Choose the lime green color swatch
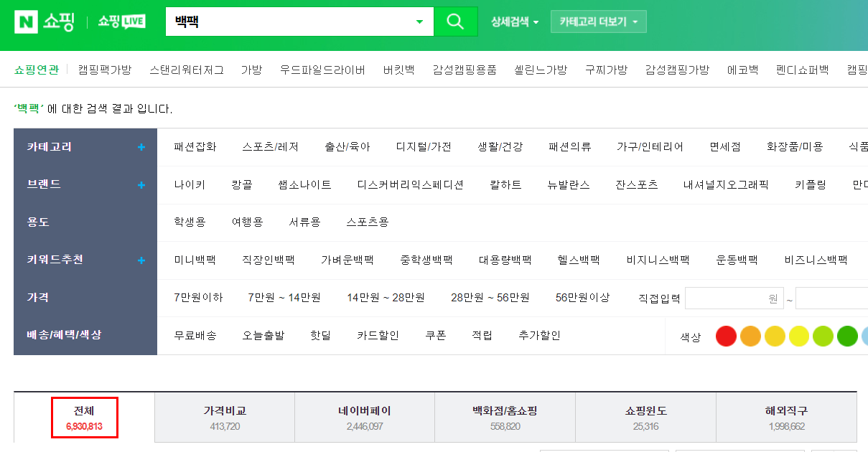 pyautogui.click(x=823, y=336)
